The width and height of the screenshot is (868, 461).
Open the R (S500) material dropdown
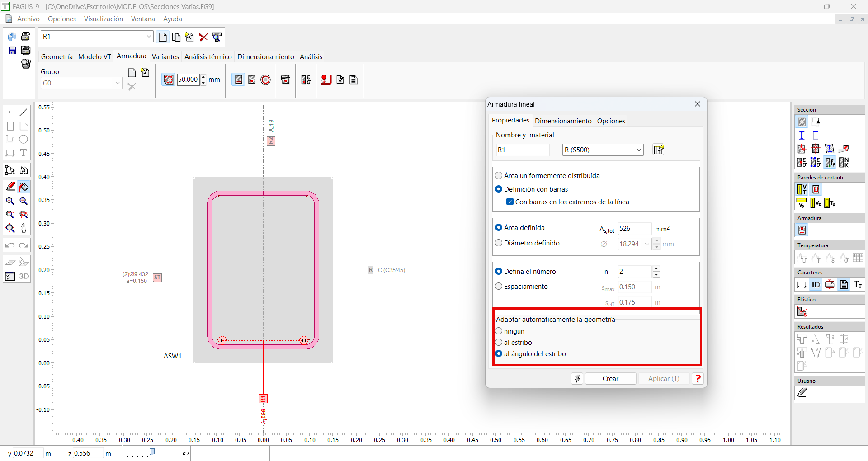639,150
